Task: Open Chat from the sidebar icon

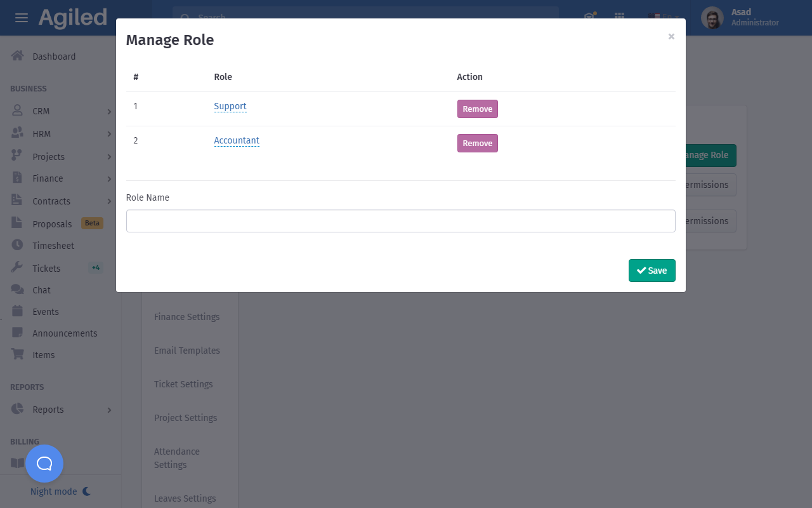Action: tap(18, 290)
